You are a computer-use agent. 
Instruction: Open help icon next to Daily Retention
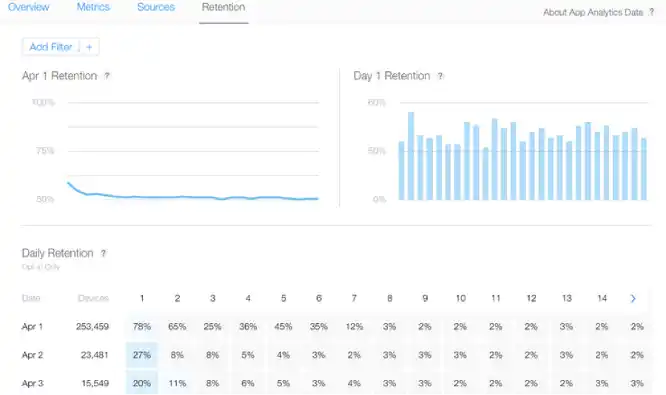103,253
